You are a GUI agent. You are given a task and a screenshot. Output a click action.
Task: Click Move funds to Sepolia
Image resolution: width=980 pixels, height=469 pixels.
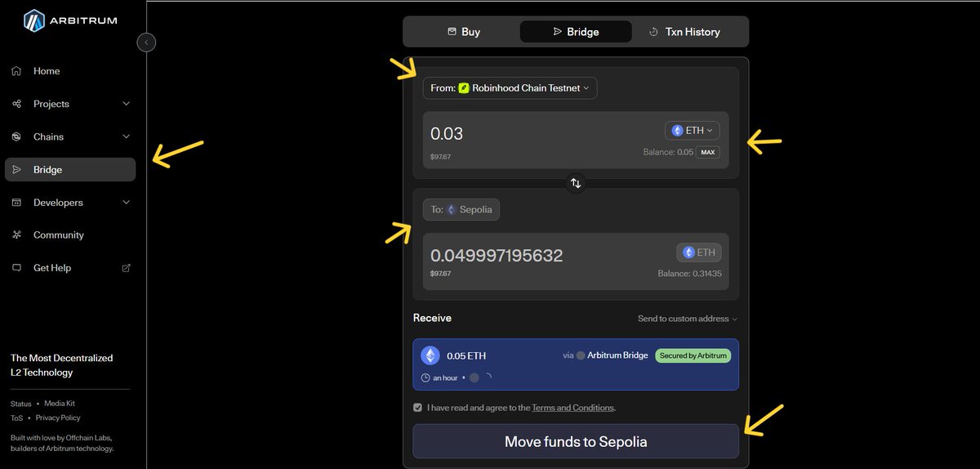576,441
